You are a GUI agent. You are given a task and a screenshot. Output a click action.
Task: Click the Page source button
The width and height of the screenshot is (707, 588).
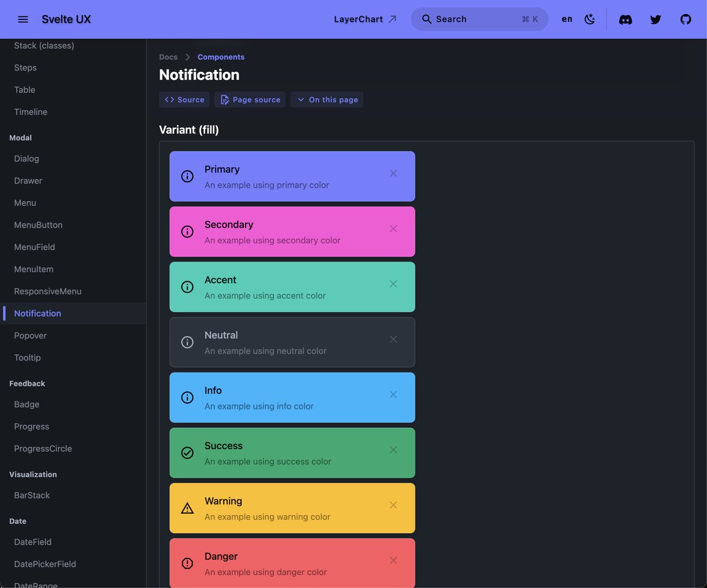tap(250, 100)
